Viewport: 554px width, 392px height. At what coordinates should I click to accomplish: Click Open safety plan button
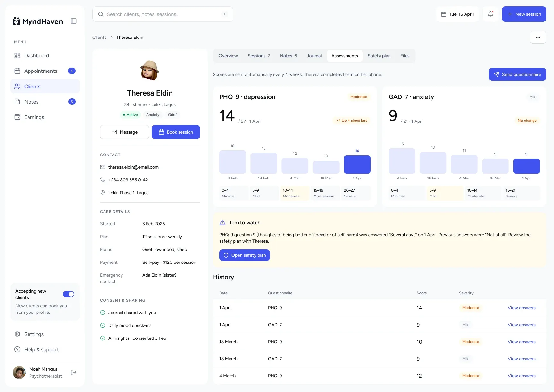(245, 255)
